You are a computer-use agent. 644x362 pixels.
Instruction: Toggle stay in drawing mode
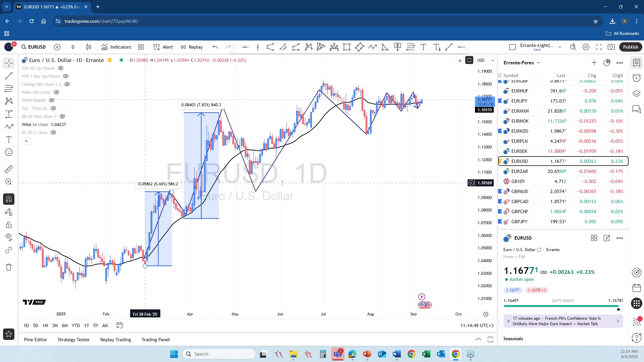(9, 212)
